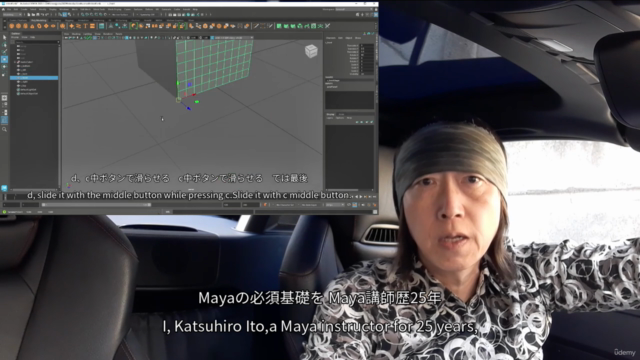Open the Modeling menu set dropdown
This screenshot has width=640, height=360.
[12, 15]
